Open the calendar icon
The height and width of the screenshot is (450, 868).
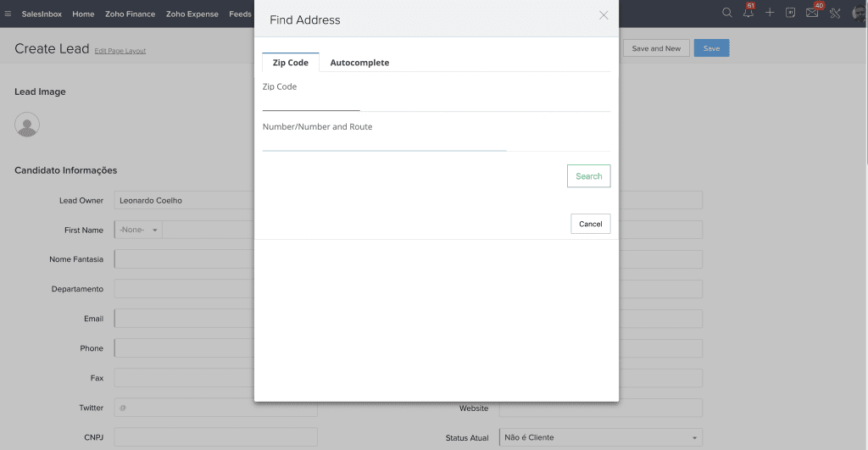pos(791,13)
